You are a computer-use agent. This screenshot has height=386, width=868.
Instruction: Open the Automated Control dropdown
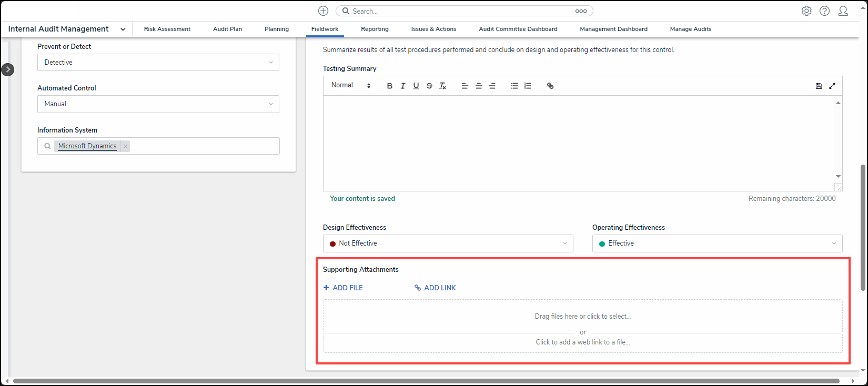pyautogui.click(x=158, y=104)
